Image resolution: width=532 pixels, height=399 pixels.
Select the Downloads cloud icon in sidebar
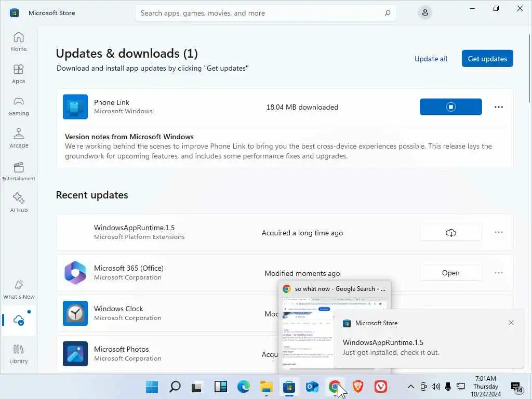tap(19, 320)
